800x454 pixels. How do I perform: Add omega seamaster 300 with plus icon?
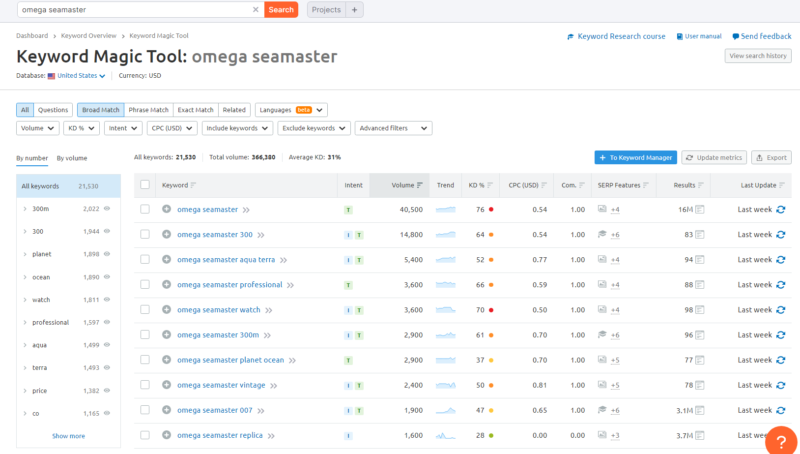166,234
